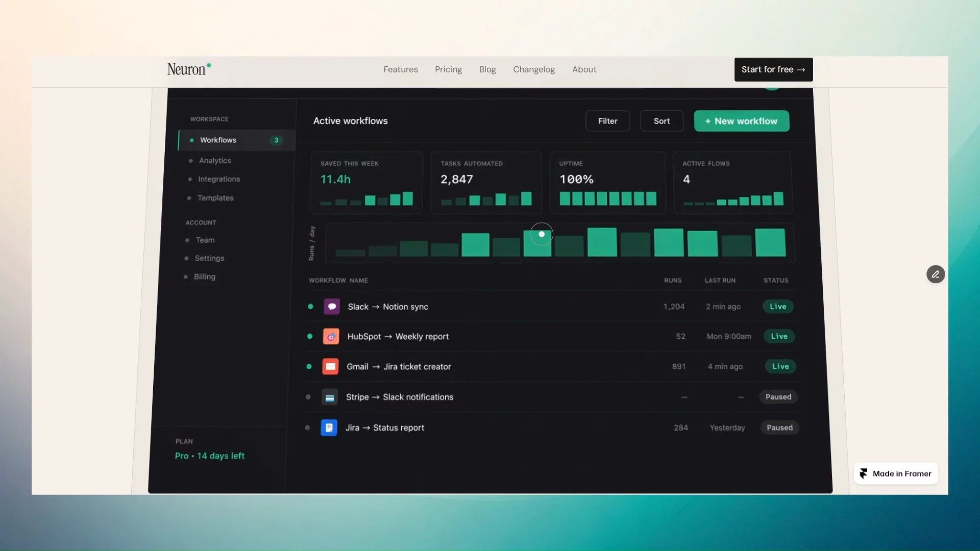Click the Start for free button
The height and width of the screenshot is (551, 980).
(x=773, y=69)
